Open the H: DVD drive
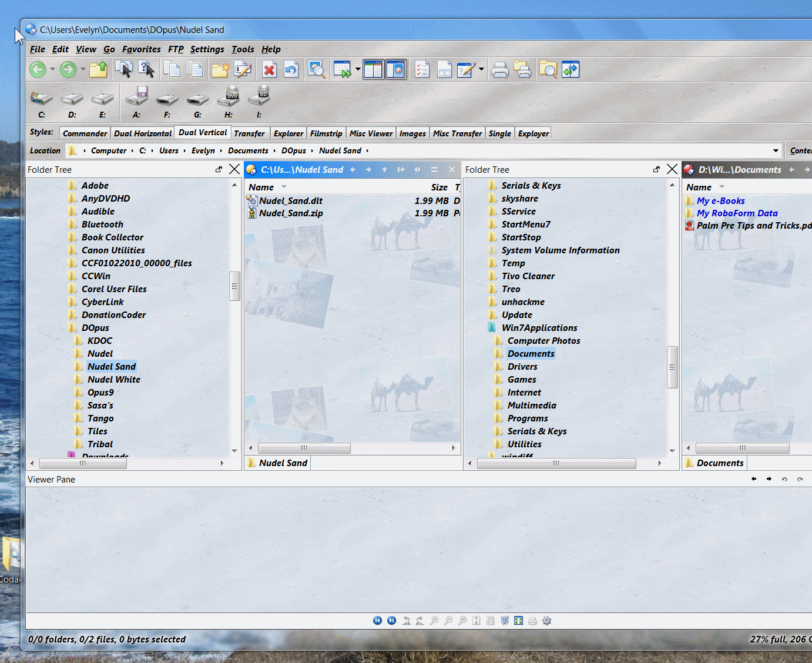This screenshot has width=812, height=663. coord(228,102)
